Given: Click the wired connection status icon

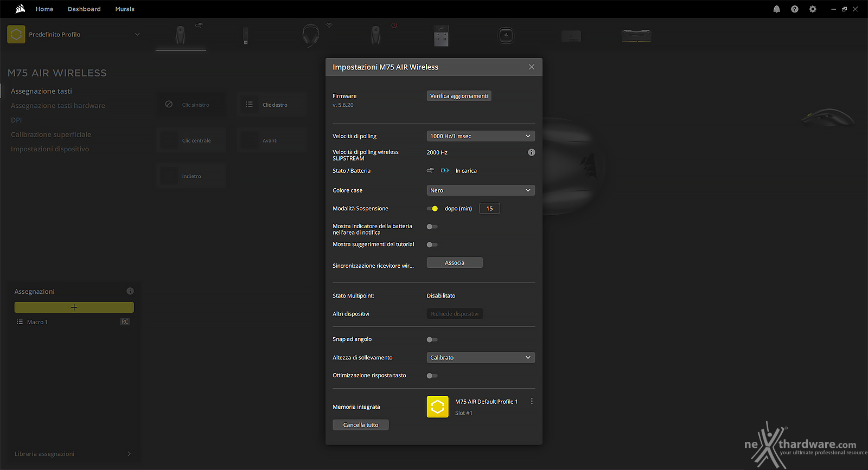Looking at the screenshot, I should pos(430,170).
